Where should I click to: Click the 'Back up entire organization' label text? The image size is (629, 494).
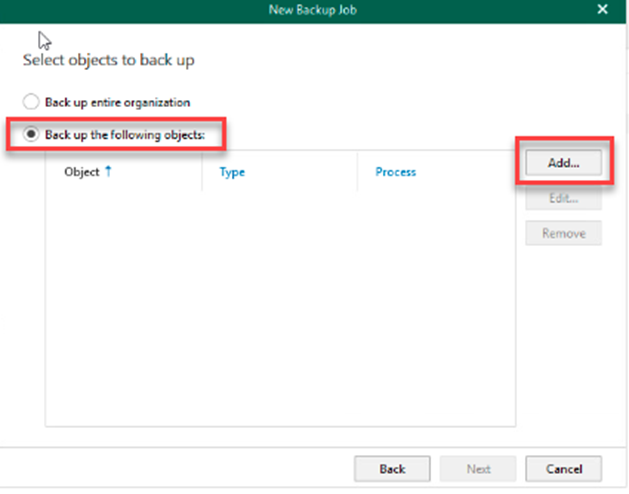point(117,102)
